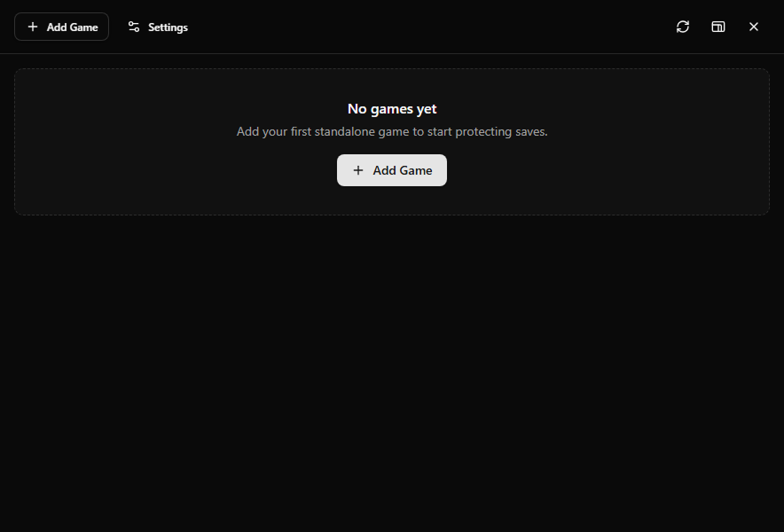The width and height of the screenshot is (784, 532).
Task: Open preferences via the Settings adjustment icon
Action: click(x=133, y=27)
